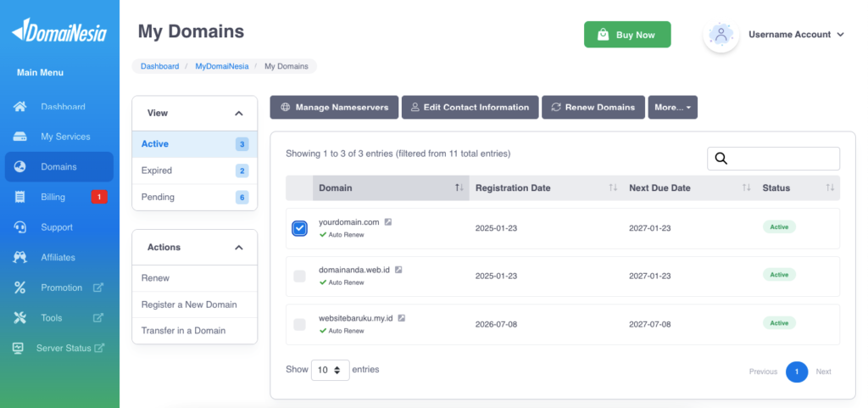
Task: Click the green Buy Now button
Action: tap(627, 34)
